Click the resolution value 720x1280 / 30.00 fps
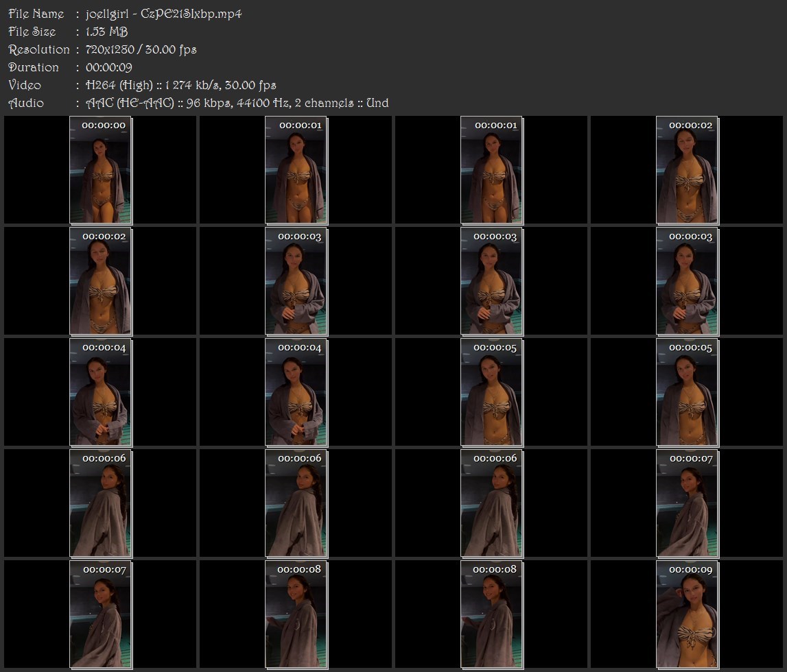 point(141,49)
